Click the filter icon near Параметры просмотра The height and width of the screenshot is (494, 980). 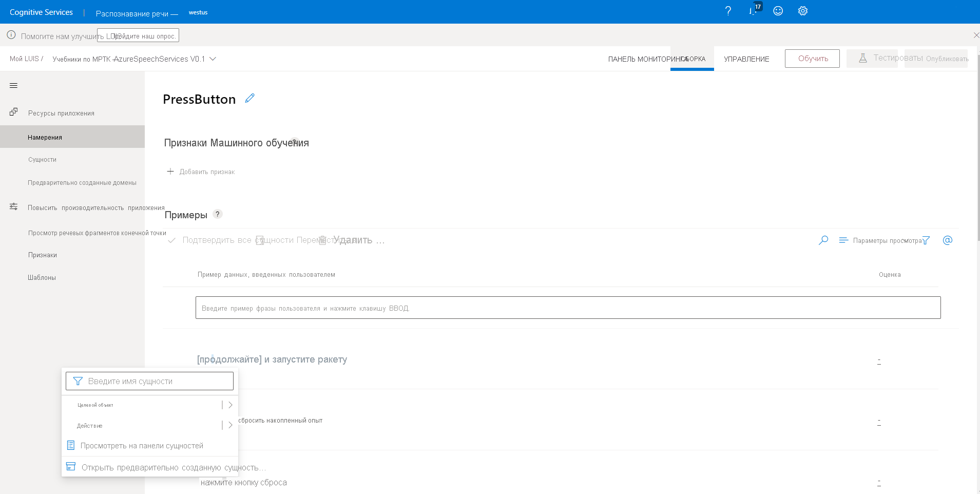[926, 240]
